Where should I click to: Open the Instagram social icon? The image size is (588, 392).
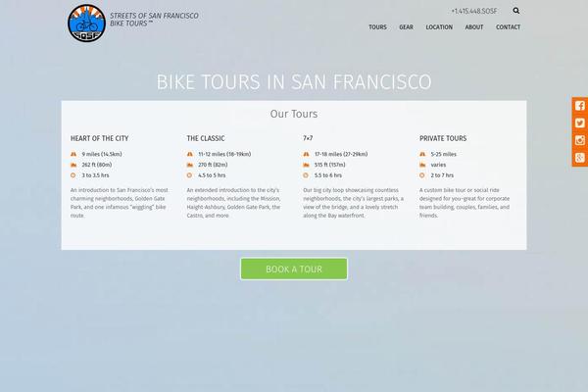[580, 140]
